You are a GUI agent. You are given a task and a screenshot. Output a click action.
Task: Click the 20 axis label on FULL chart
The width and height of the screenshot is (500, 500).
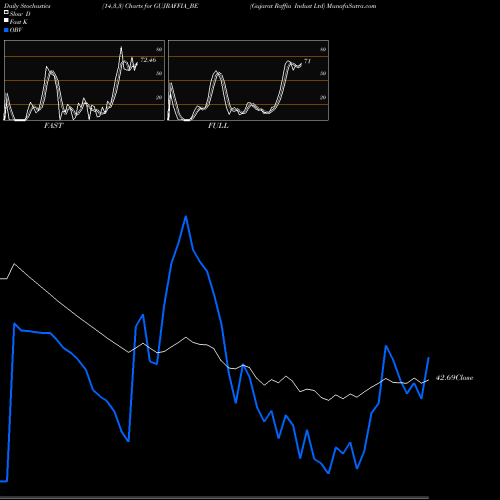[323, 97]
